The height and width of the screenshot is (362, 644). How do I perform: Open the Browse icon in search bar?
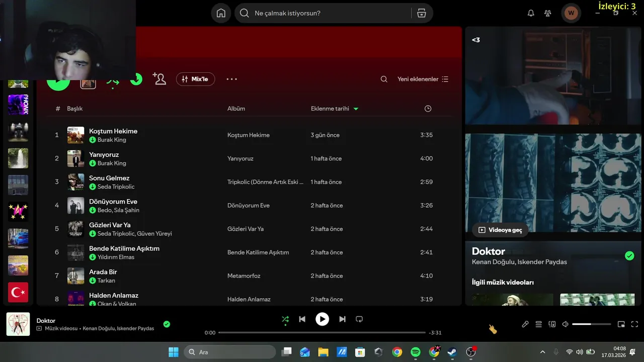point(422,13)
